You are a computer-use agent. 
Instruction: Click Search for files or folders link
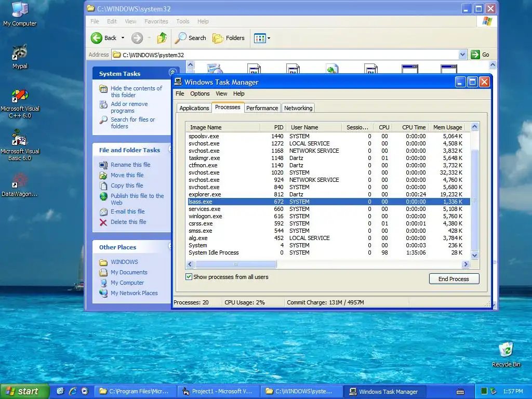132,123
